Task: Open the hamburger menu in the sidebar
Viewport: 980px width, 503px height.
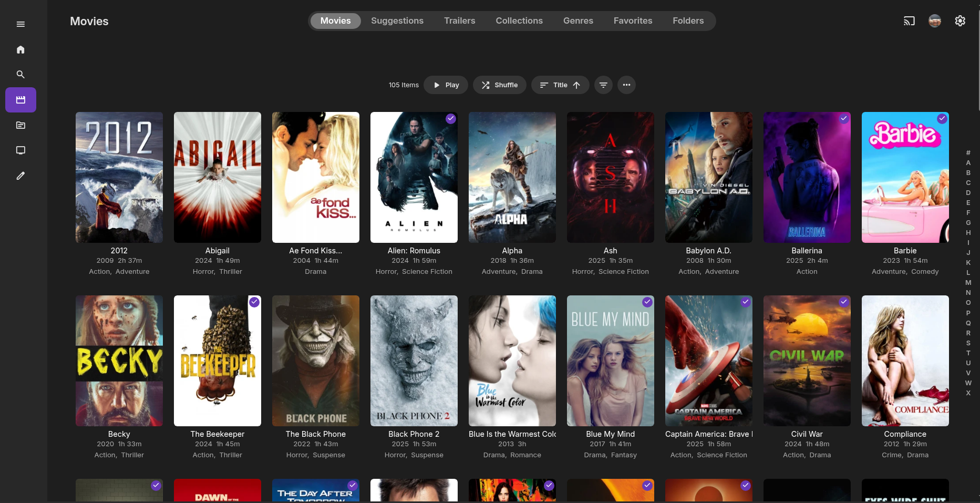Action: [x=20, y=24]
